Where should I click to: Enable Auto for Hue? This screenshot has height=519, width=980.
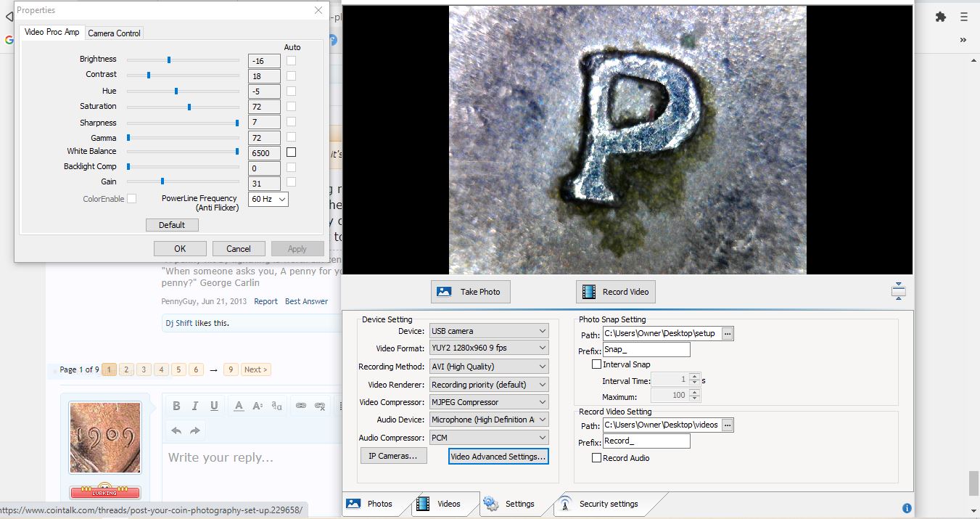tap(291, 91)
